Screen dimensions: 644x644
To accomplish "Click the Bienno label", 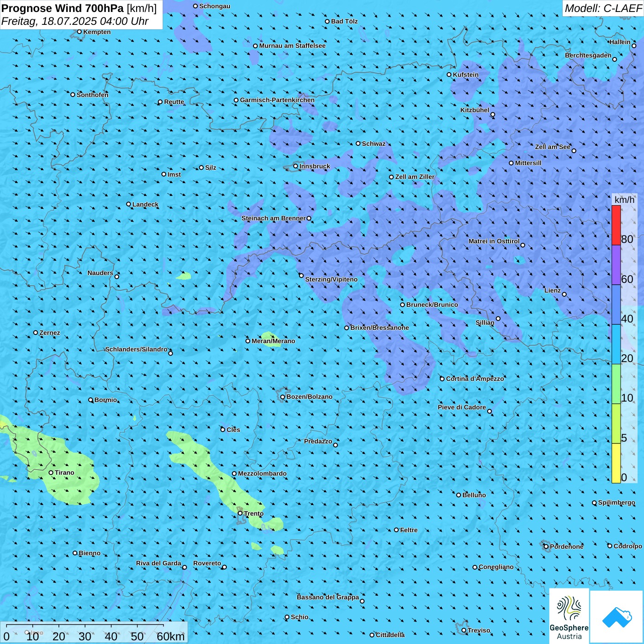I will coord(89,553).
